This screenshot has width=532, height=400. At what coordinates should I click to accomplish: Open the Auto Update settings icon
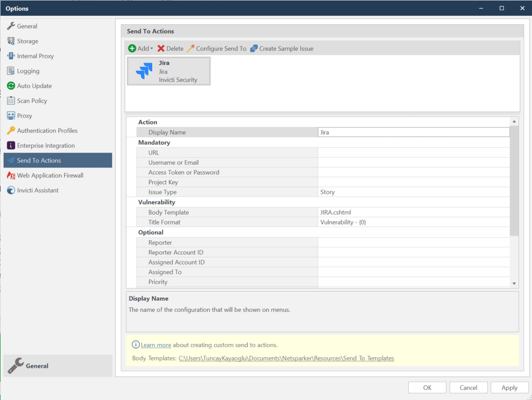10,85
